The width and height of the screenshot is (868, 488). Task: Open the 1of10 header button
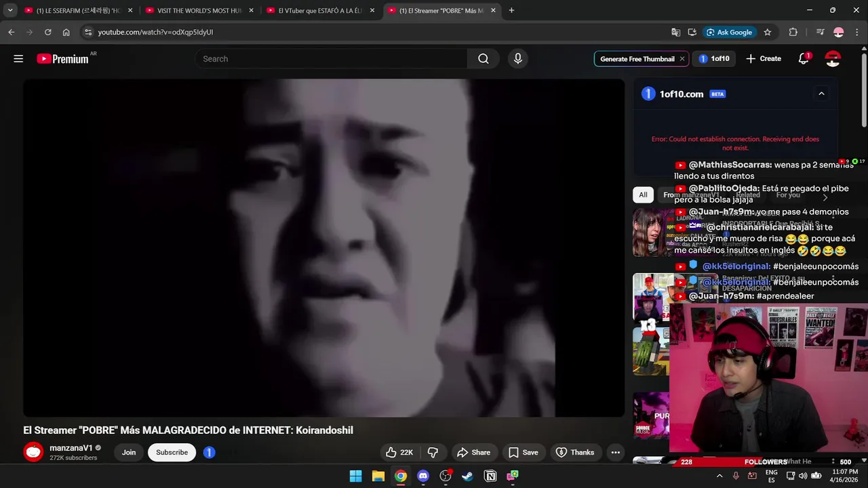[x=714, y=59]
